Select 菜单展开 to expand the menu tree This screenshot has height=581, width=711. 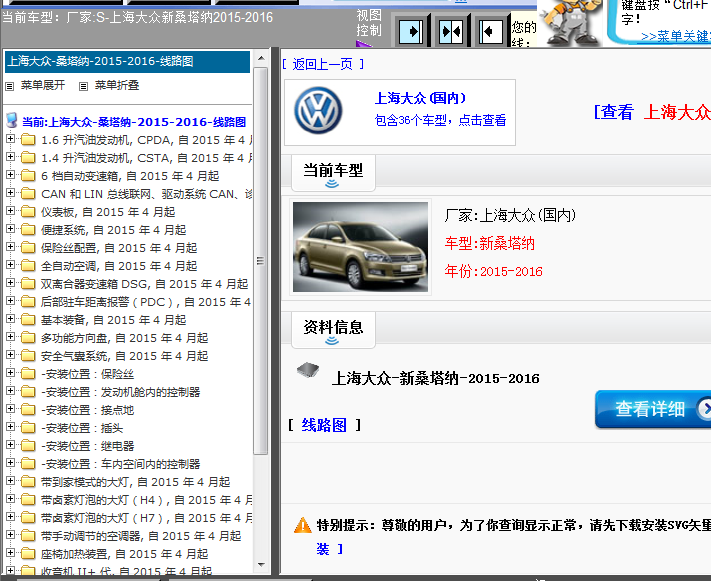(43, 85)
